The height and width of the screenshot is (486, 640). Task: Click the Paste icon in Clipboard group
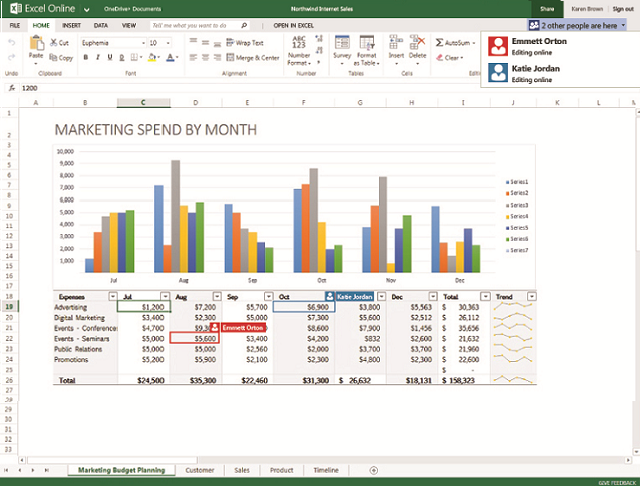37,47
